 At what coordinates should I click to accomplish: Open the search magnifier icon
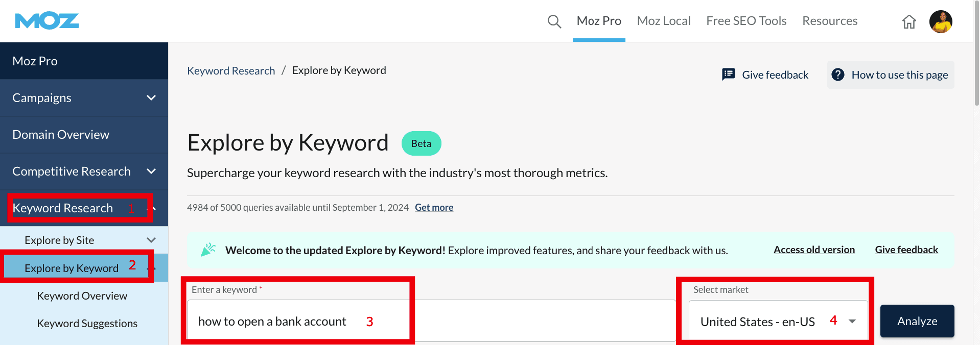[x=554, y=21]
